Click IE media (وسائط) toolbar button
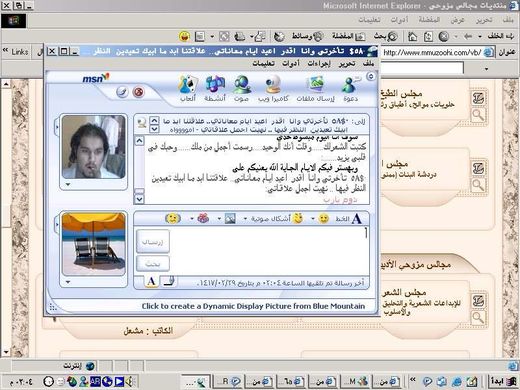This screenshot has height=390, width=520. coord(308,36)
